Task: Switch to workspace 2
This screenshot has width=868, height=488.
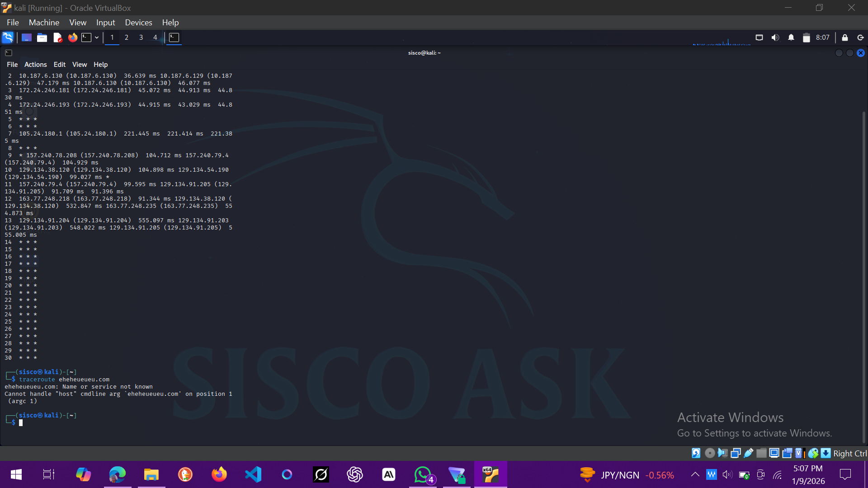Action: tap(127, 38)
